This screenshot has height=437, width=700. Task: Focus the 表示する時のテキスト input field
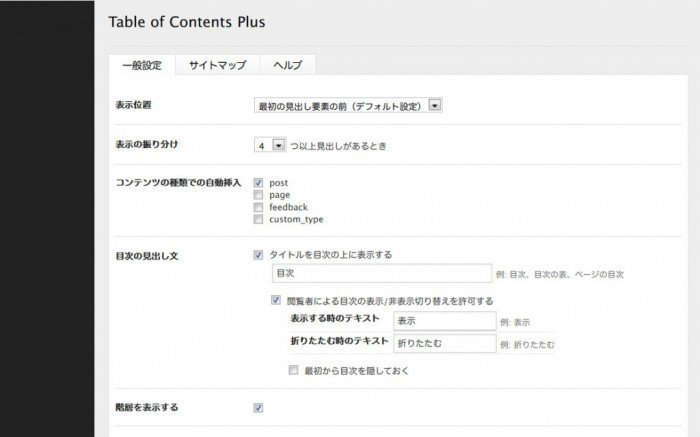(x=445, y=321)
